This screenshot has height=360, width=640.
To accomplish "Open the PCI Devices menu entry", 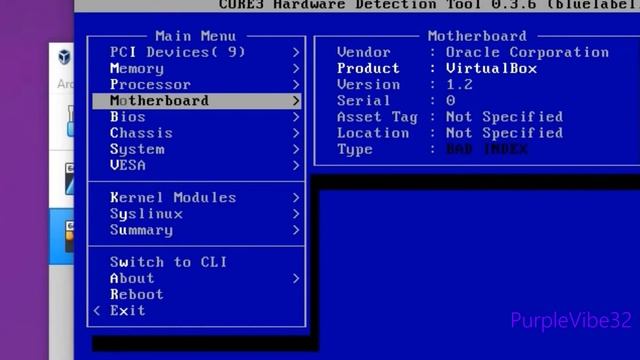I will pos(197,52).
